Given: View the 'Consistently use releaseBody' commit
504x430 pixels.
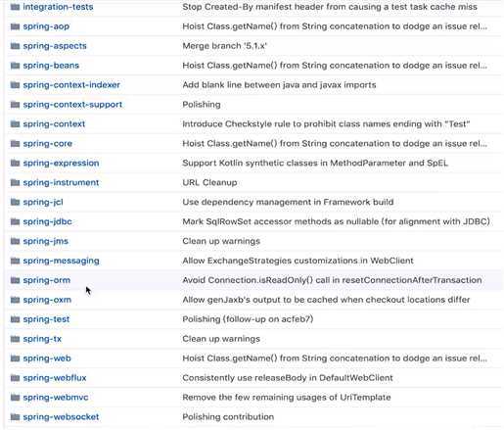Looking at the screenshot, I should (x=288, y=378).
